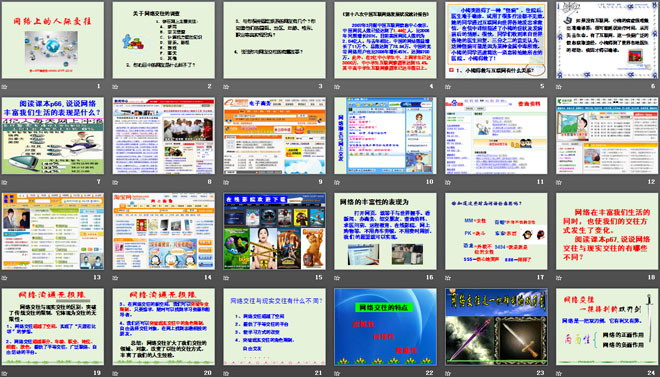Screen dimensions: 660x377
Task: Click the animation star icon under slide 3
Action: (226, 87)
